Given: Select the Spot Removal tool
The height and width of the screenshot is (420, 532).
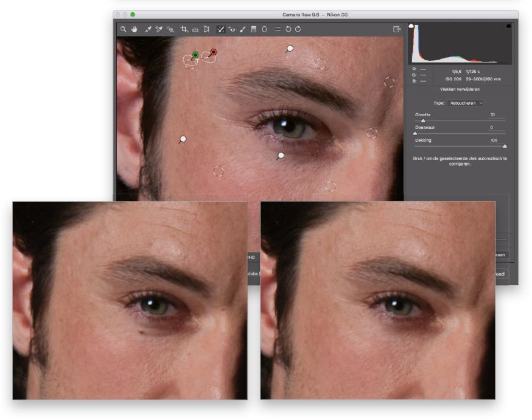Looking at the screenshot, I should coord(220,29).
